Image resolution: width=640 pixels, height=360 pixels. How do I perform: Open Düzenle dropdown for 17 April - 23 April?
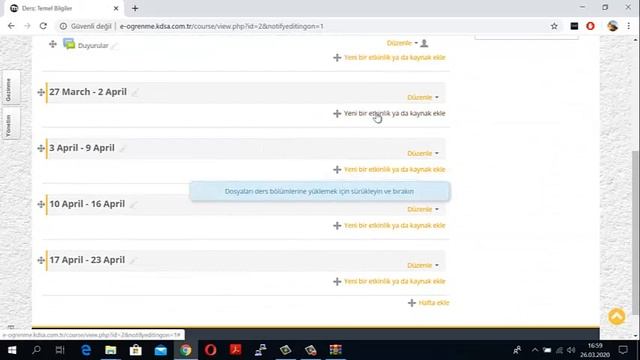point(423,265)
